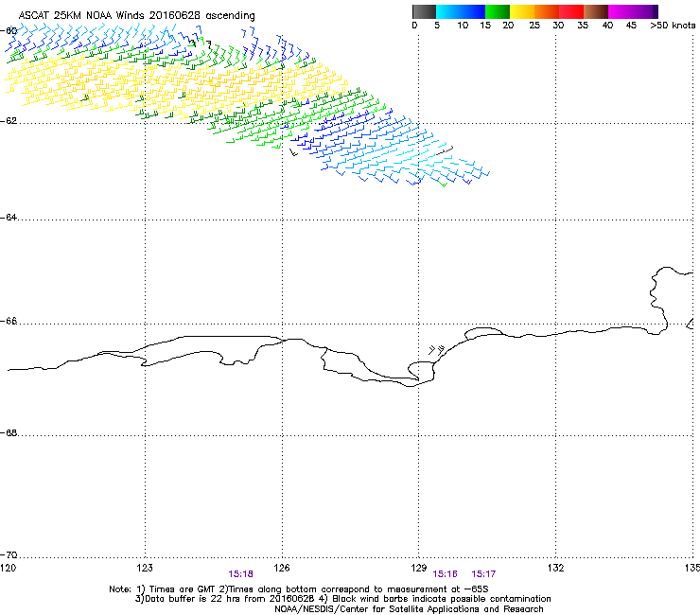Viewport: 700px width, 615px height.
Task: Click the purple '15:16' time label
Action: (446, 574)
